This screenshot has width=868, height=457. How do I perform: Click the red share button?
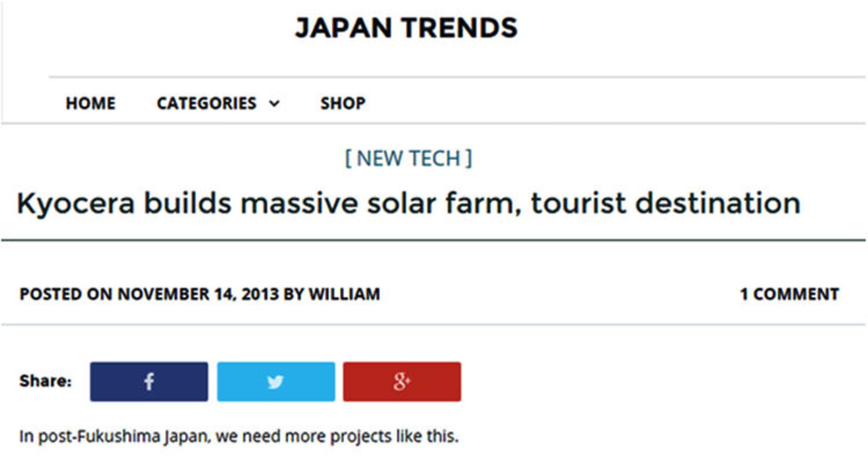(402, 382)
